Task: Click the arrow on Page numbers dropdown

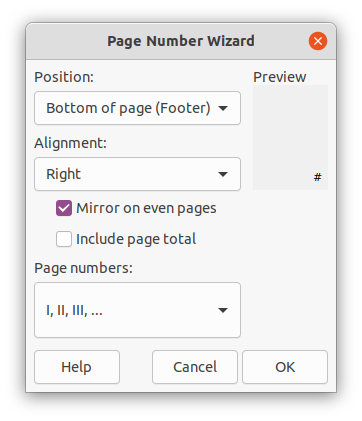Action: point(223,310)
